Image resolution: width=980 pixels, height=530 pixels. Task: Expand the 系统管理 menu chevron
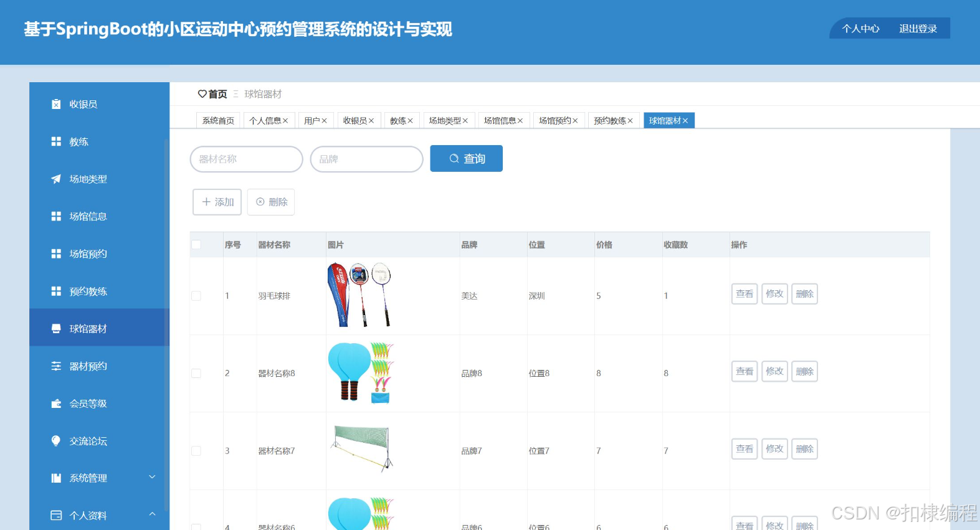[152, 477]
